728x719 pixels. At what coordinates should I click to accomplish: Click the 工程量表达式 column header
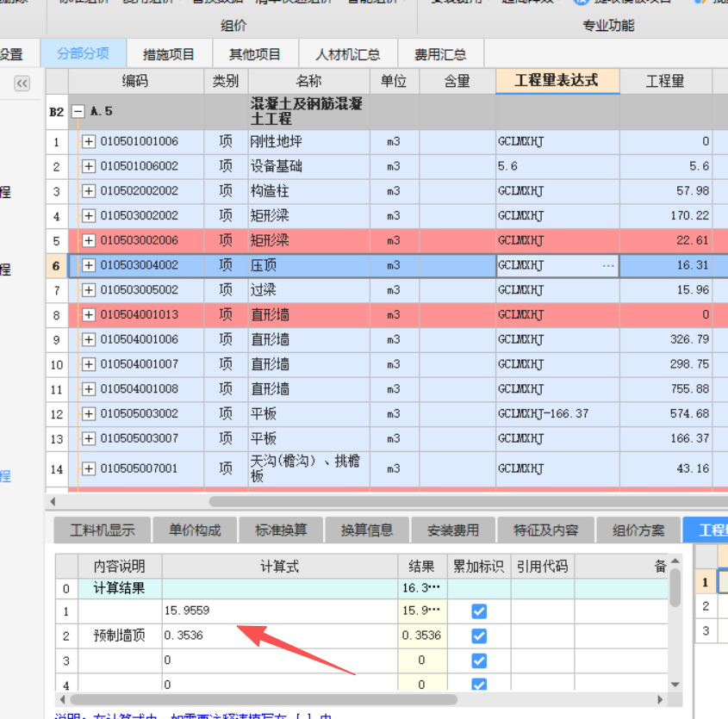coord(557,81)
